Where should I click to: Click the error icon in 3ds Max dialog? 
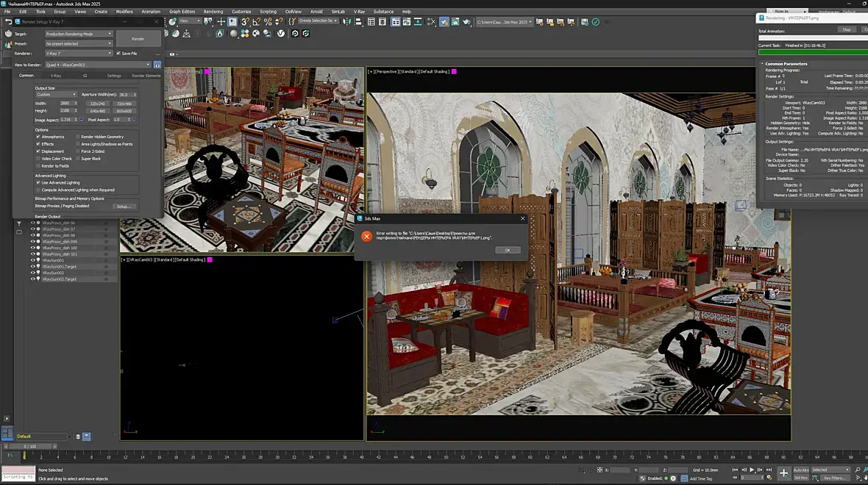point(366,236)
